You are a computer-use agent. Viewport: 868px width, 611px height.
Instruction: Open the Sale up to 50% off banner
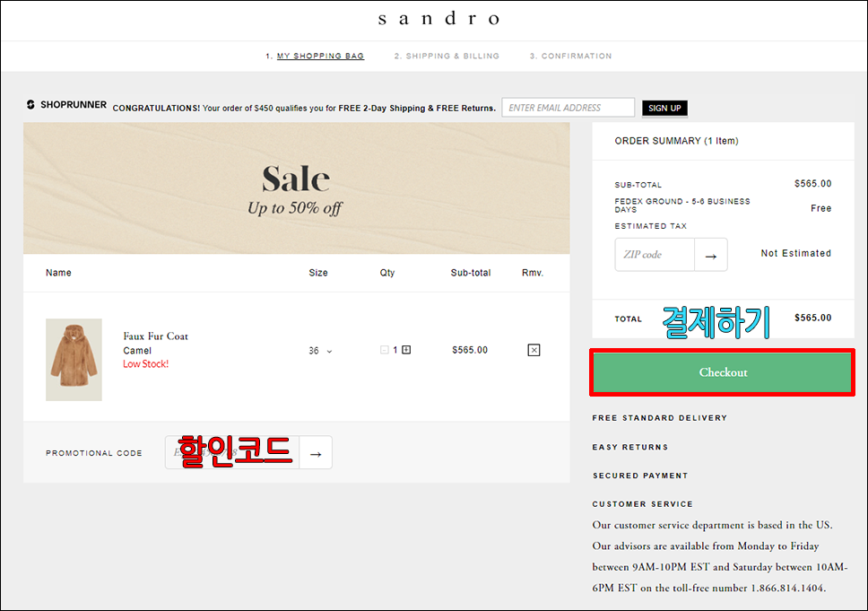pos(296,188)
